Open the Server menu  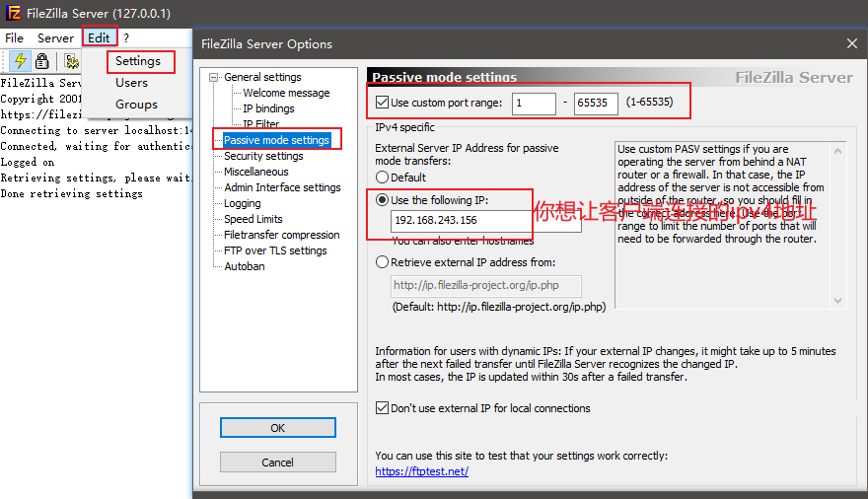pos(55,37)
